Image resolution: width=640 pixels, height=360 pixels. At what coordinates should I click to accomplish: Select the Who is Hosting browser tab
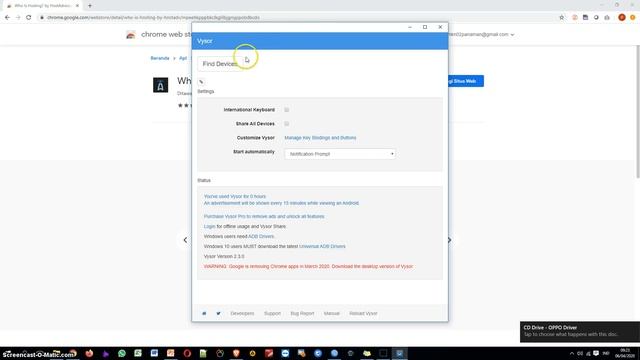[42, 6]
